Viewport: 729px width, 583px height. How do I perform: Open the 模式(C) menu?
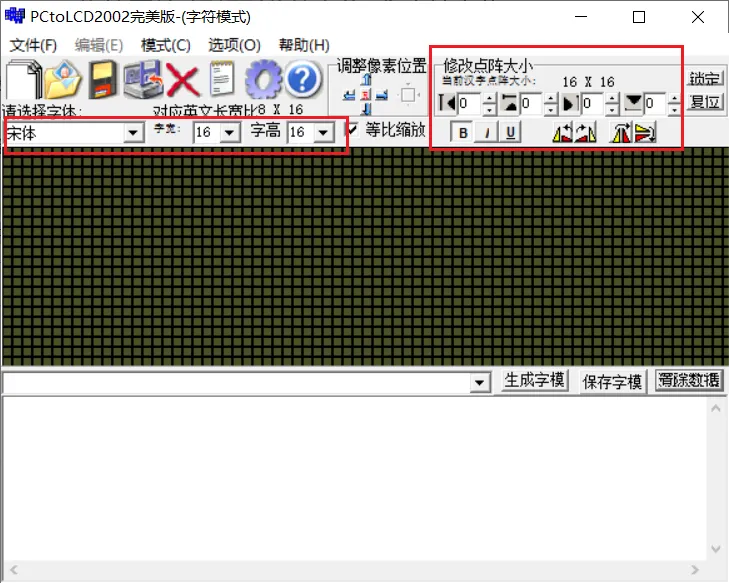[x=166, y=45]
